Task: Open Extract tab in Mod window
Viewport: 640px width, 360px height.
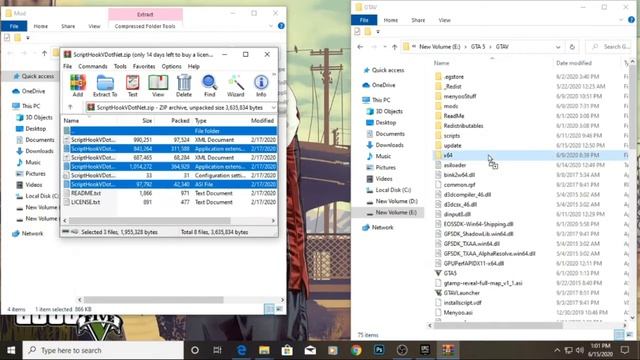Action: point(145,14)
